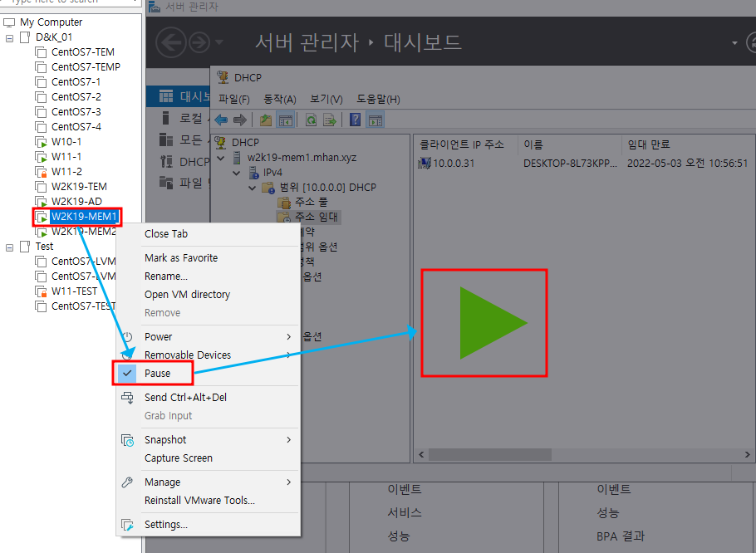
Task: Collapse the scope [10.0.0.0] DHCP node
Action: click(253, 188)
